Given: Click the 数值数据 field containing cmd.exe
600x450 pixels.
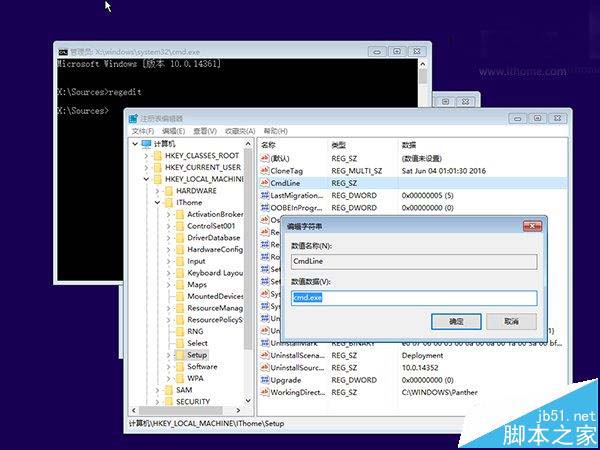Looking at the screenshot, I should coord(414,298).
